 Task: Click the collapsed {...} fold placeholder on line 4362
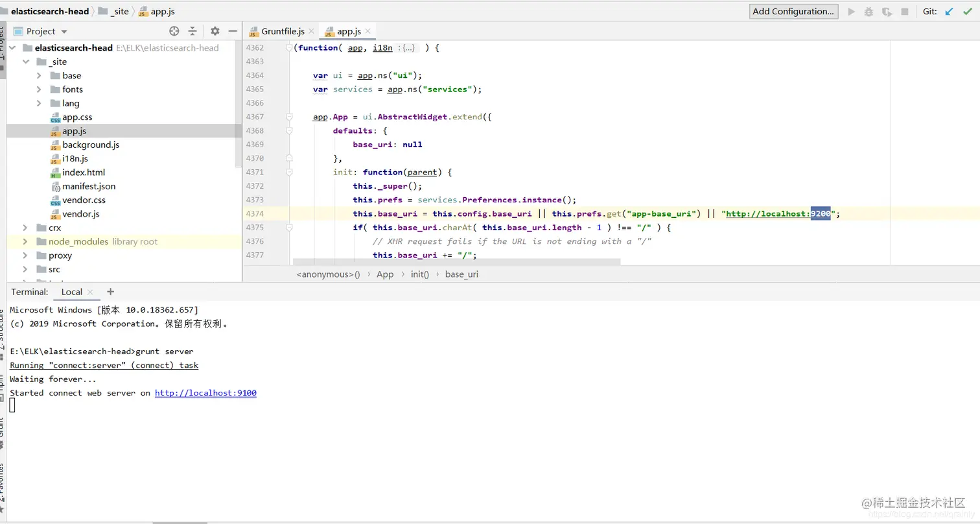pyautogui.click(x=408, y=48)
